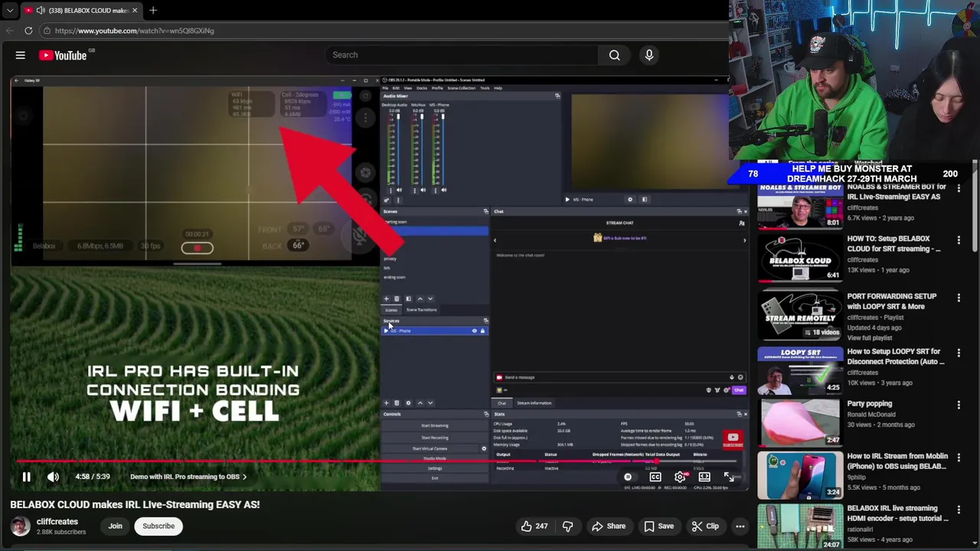Open the 2:47 Party popping thumbnail
This screenshot has height=551, width=980.
click(x=800, y=422)
